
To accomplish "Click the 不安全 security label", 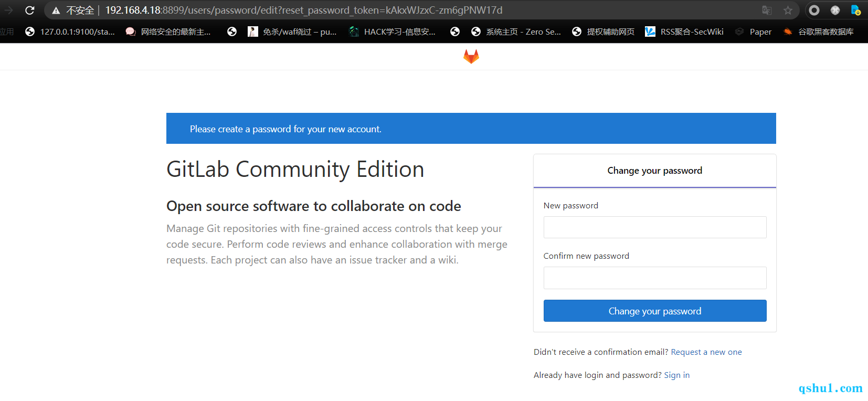I will coord(80,10).
